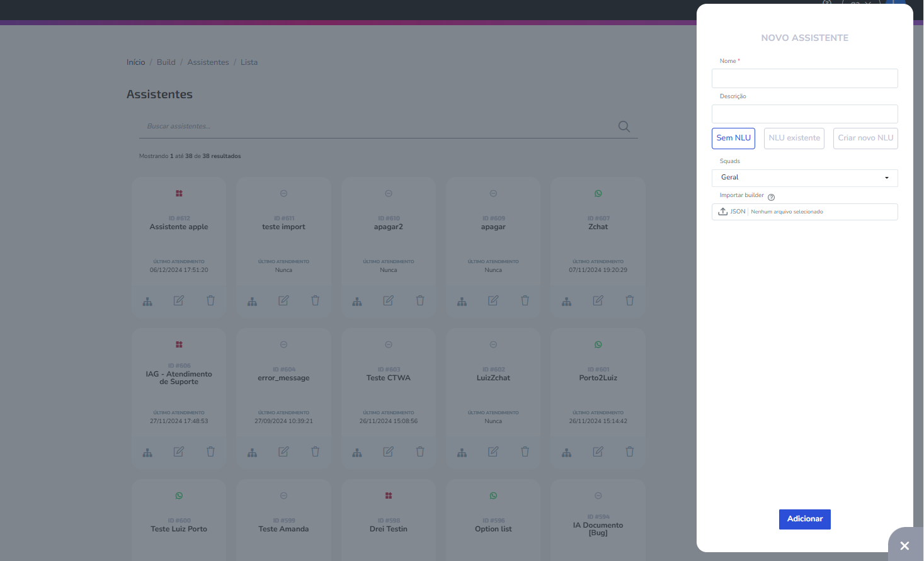This screenshot has width=924, height=561.
Task: Edit the Assistente apple card
Action: click(x=179, y=301)
